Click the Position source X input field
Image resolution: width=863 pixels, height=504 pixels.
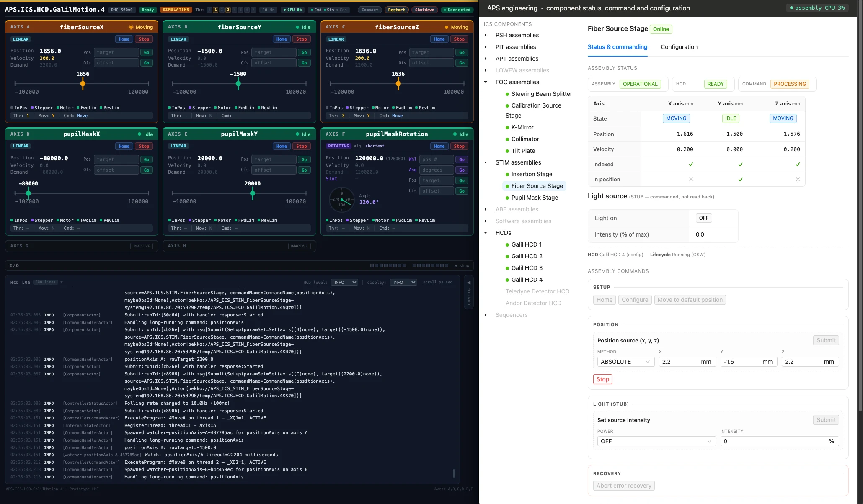click(688, 362)
